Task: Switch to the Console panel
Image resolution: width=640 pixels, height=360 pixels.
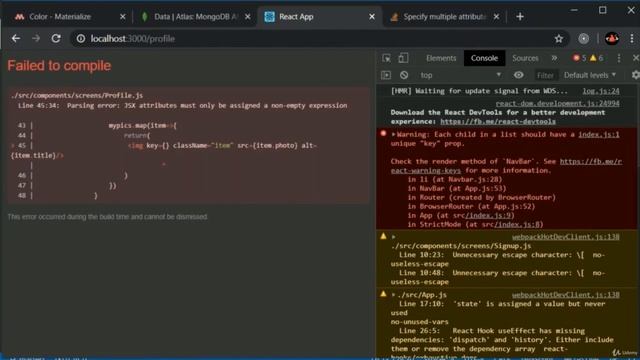Action: 484,58
